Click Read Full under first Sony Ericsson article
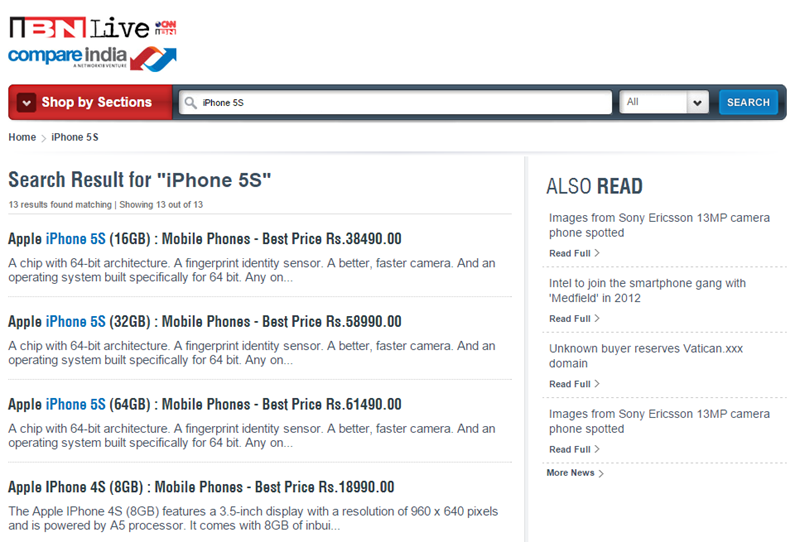 [574, 253]
